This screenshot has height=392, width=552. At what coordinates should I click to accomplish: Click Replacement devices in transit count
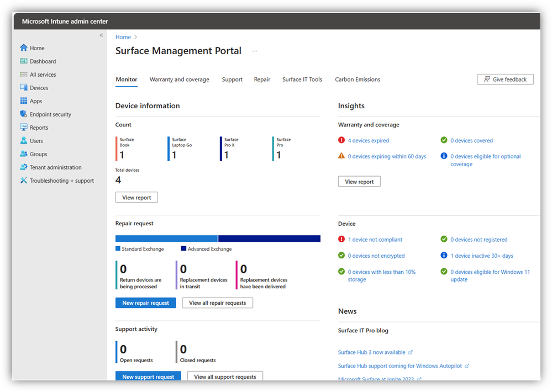point(183,269)
